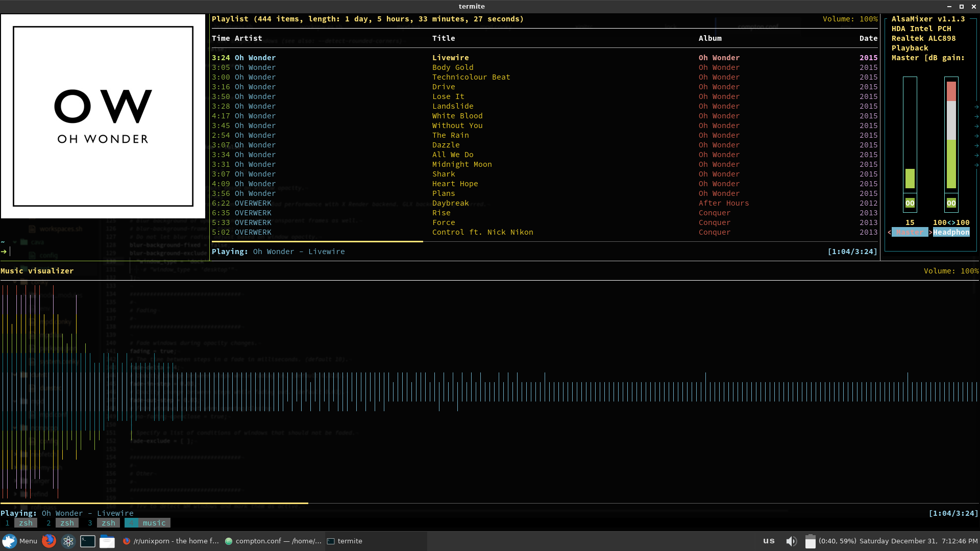Click the terminal launcher icon
Viewport: 980px width, 551px height.
(88, 541)
